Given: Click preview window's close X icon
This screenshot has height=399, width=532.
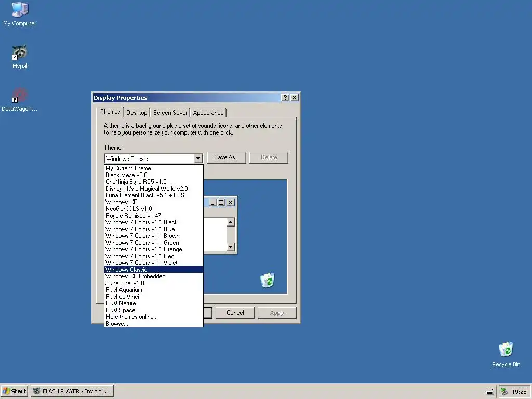Looking at the screenshot, I should click(231, 203).
